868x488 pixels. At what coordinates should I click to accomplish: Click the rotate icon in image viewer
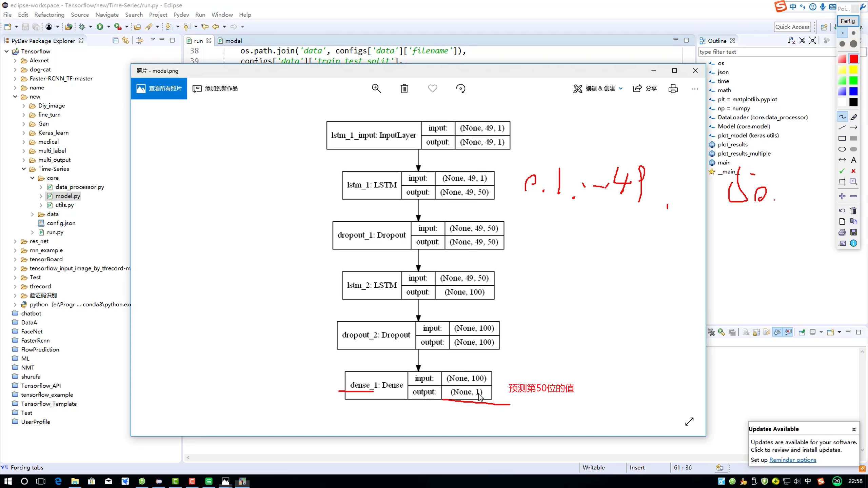point(461,88)
